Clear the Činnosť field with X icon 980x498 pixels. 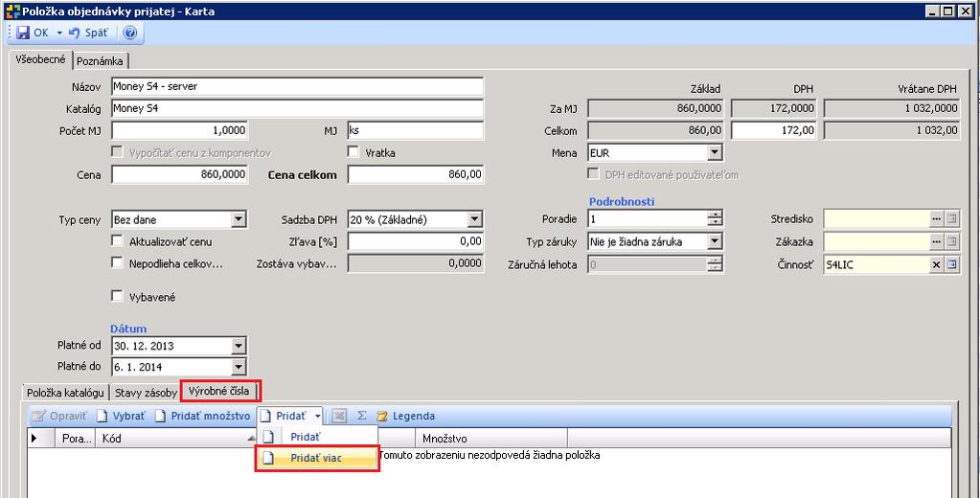tap(936, 265)
